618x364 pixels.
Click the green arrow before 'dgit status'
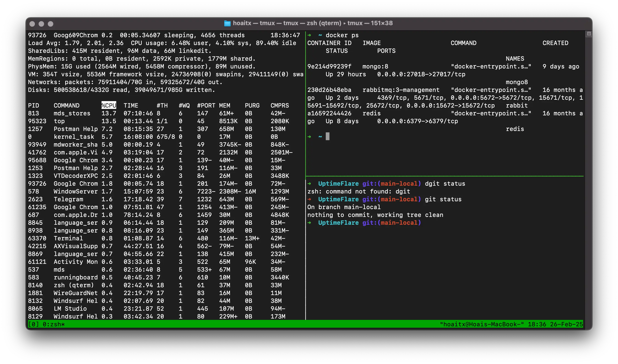click(309, 183)
